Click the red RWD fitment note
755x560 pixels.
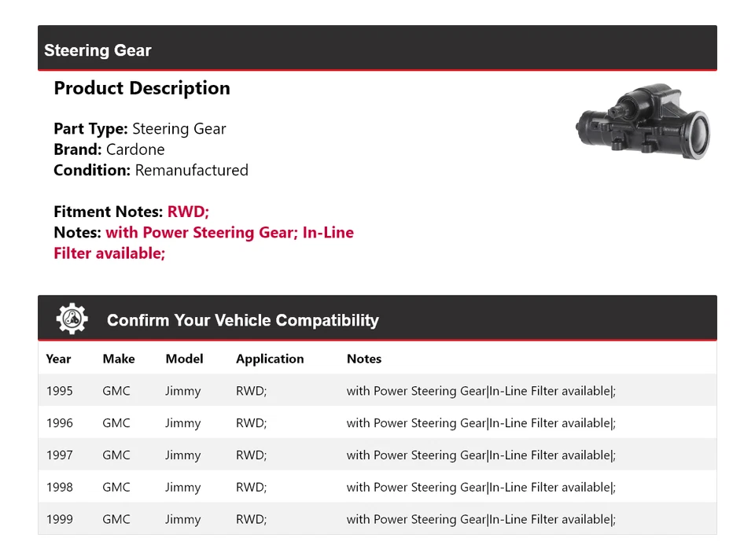(188, 212)
